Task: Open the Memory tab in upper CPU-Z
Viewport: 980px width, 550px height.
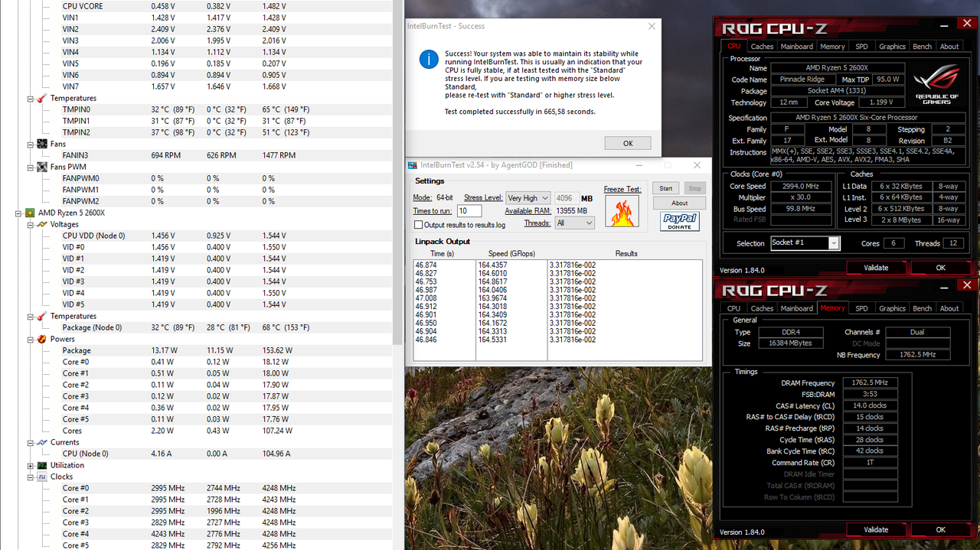Action: [832, 47]
